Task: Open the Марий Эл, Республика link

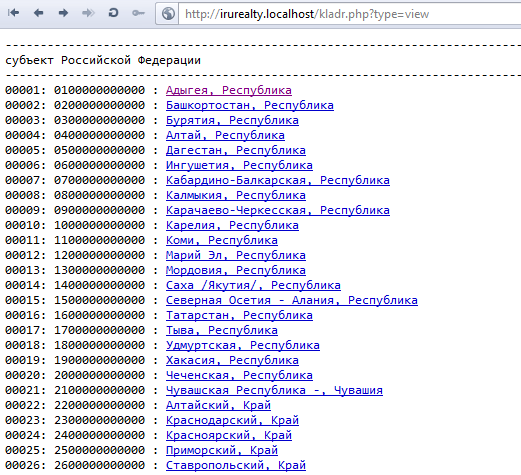Action: pyautogui.click(x=236, y=255)
